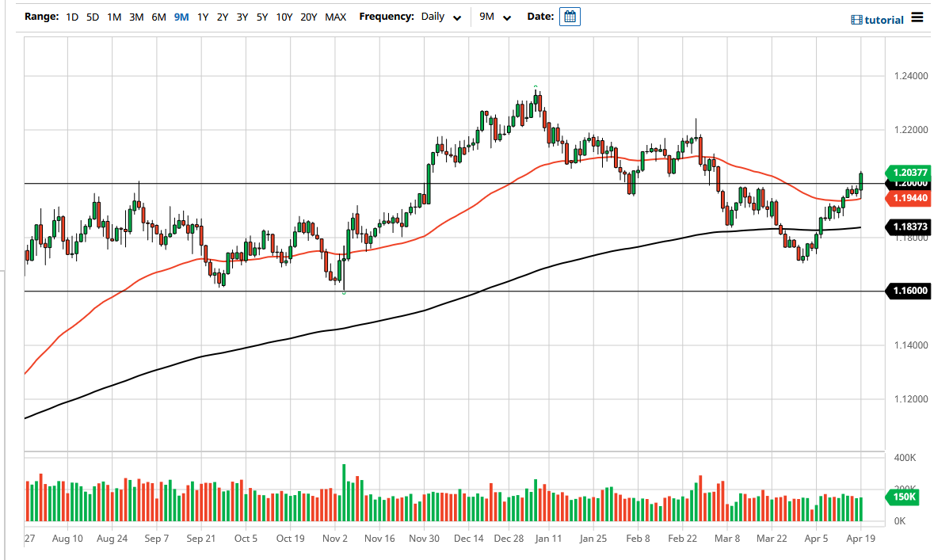The image size is (934, 560).
Task: Open the hamburger menu icon
Action: tap(917, 18)
